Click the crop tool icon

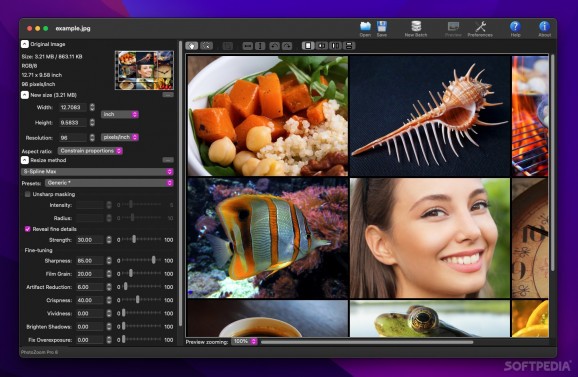[x=228, y=46]
